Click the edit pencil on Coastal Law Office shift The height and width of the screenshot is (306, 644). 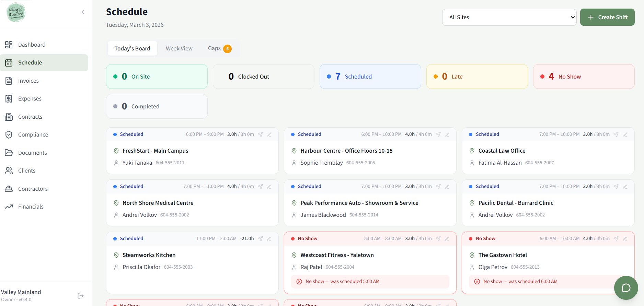(625, 134)
